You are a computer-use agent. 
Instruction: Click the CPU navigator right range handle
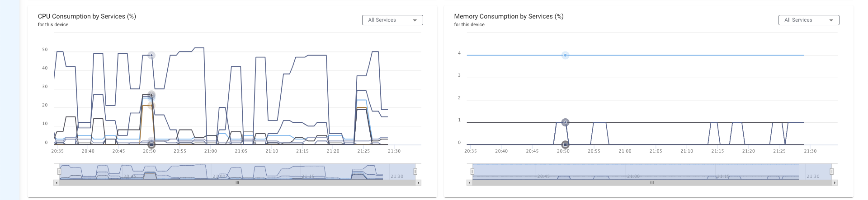pyautogui.click(x=415, y=172)
